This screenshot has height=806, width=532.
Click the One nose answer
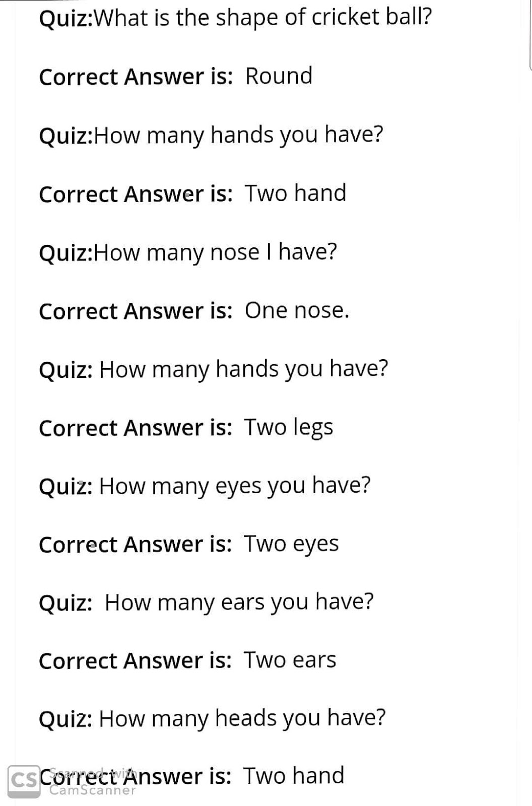coord(297,310)
